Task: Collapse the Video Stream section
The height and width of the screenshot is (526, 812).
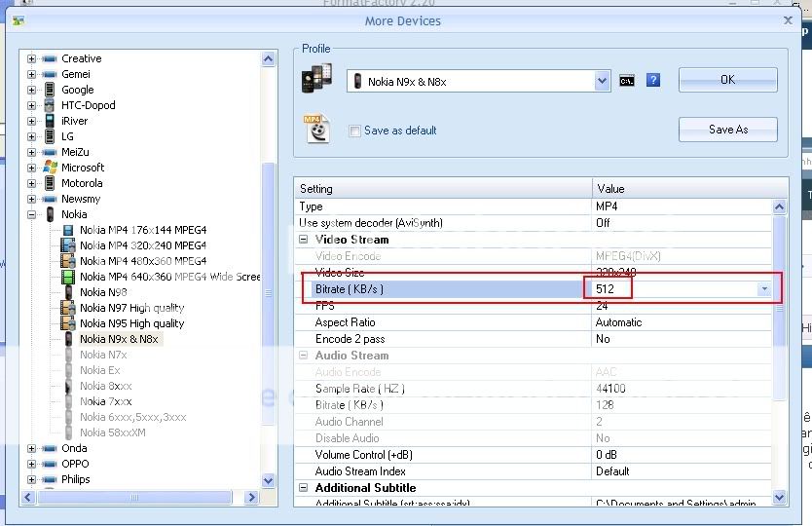Action: [304, 240]
